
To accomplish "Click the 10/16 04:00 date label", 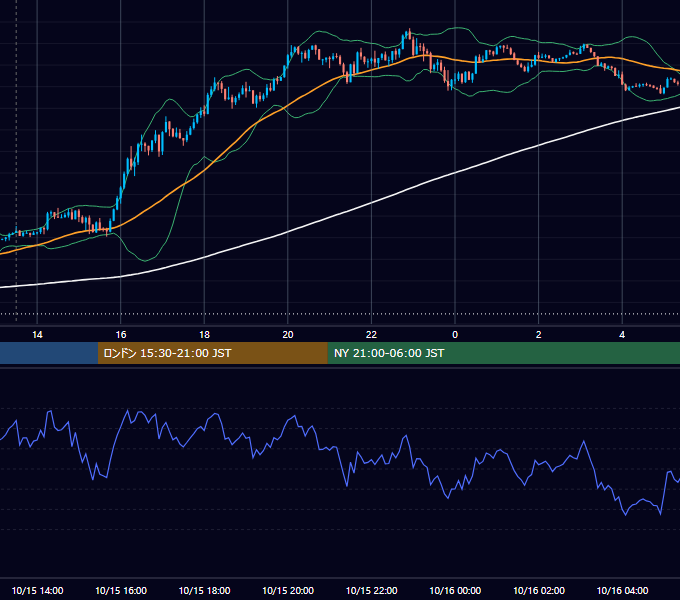I will click(622, 590).
